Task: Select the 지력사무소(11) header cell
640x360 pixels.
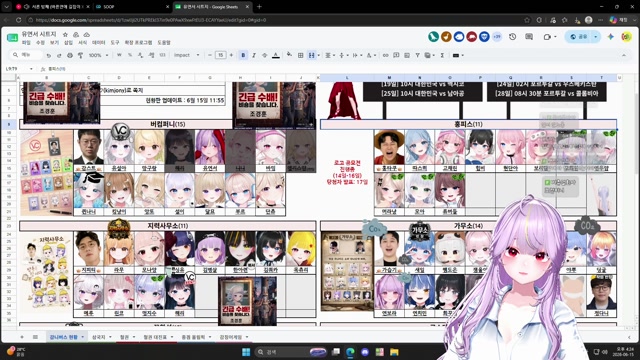Action: pos(167,225)
